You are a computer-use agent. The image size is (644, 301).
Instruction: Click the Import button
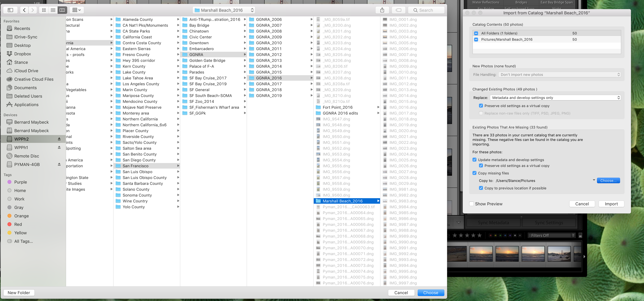pyautogui.click(x=611, y=204)
